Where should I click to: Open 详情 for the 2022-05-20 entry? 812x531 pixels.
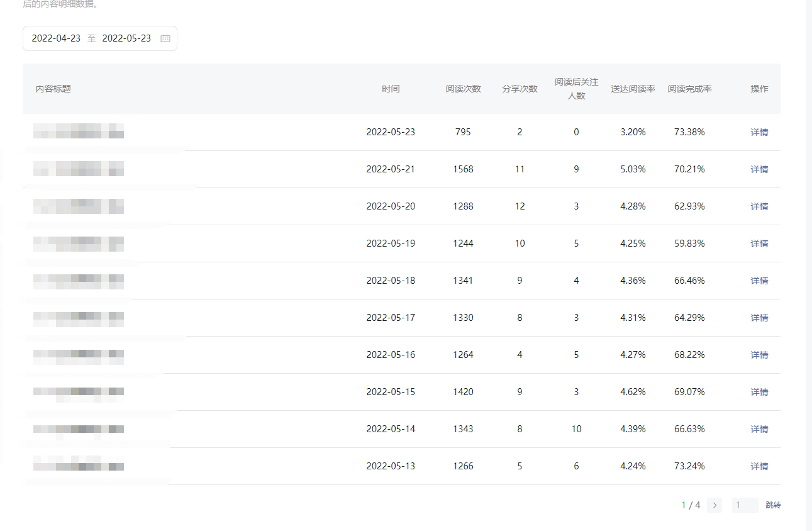(x=759, y=206)
